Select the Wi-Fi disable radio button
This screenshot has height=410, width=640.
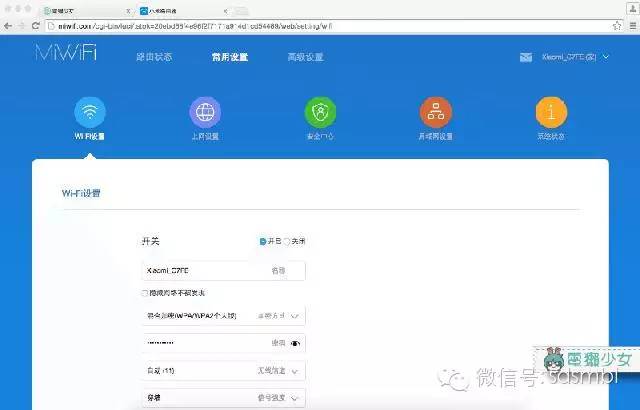287,242
